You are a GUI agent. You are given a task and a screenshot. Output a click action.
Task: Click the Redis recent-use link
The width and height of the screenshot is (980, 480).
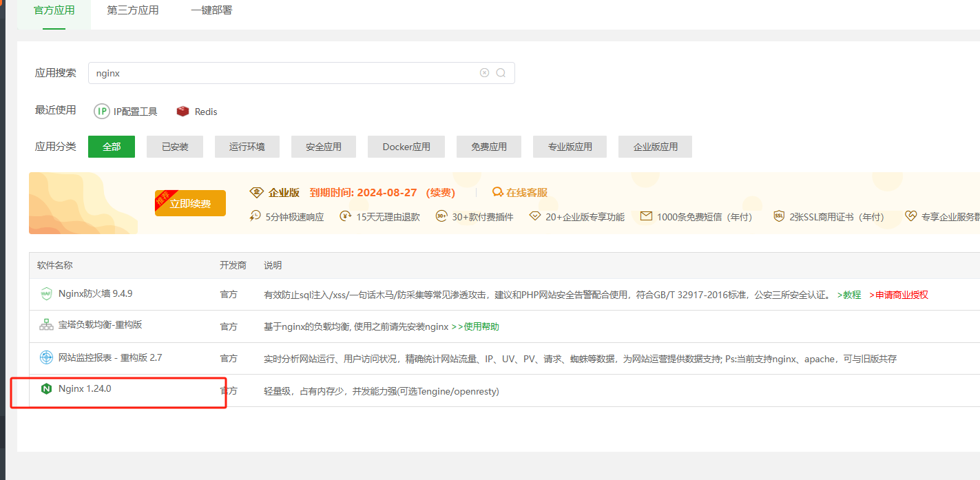click(x=206, y=112)
